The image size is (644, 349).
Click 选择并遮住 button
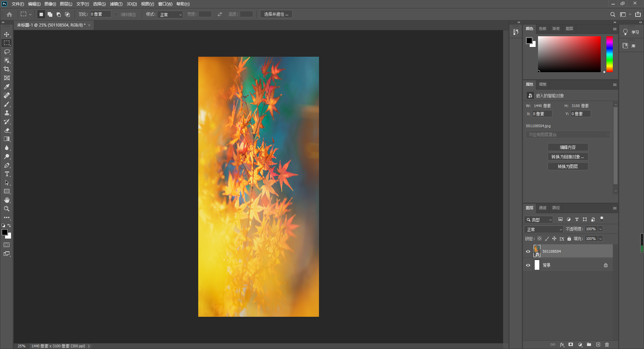click(276, 14)
